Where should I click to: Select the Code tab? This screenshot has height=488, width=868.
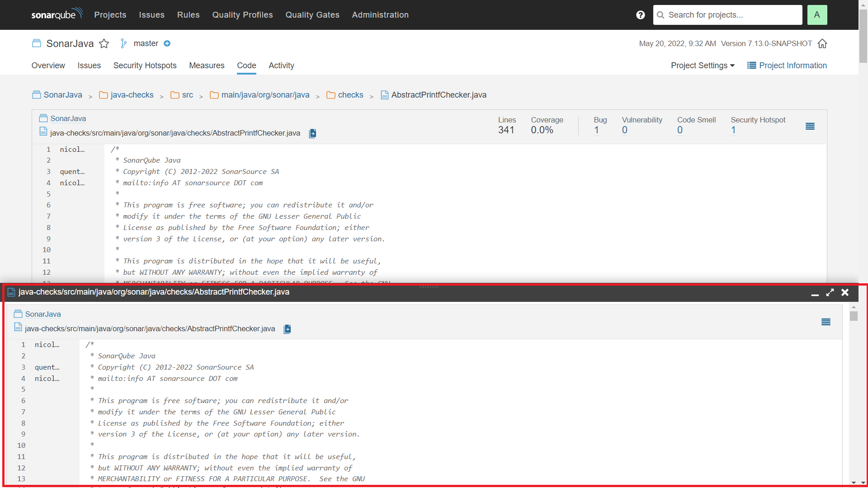(x=246, y=66)
